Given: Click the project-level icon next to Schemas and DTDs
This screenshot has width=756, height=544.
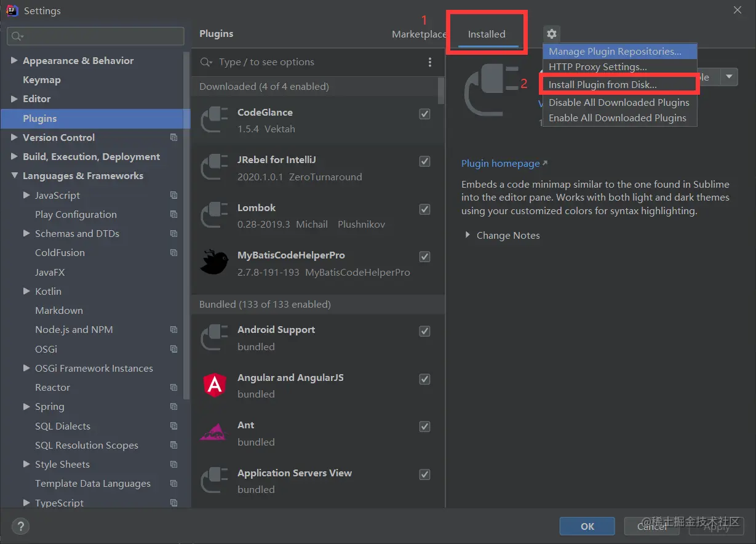Looking at the screenshot, I should point(173,233).
